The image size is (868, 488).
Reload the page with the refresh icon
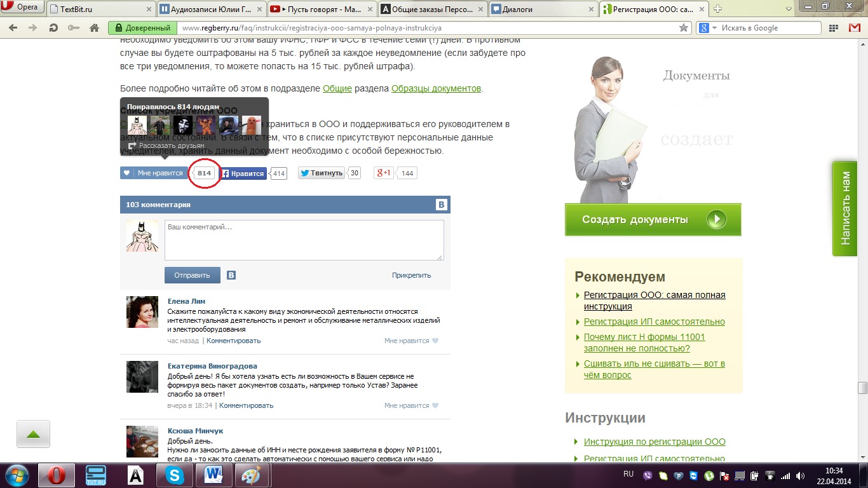click(x=54, y=28)
